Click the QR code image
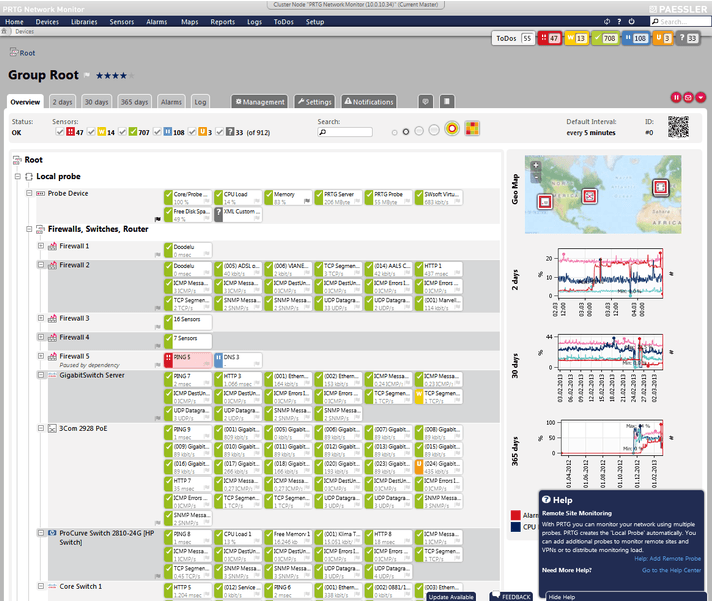The image size is (713, 604). (678, 127)
